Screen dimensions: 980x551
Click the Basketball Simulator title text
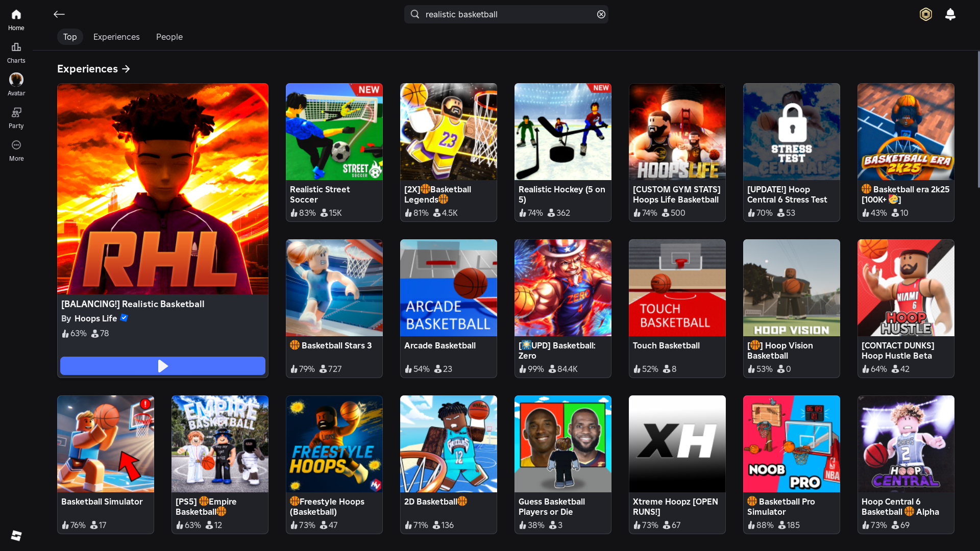[102, 502]
